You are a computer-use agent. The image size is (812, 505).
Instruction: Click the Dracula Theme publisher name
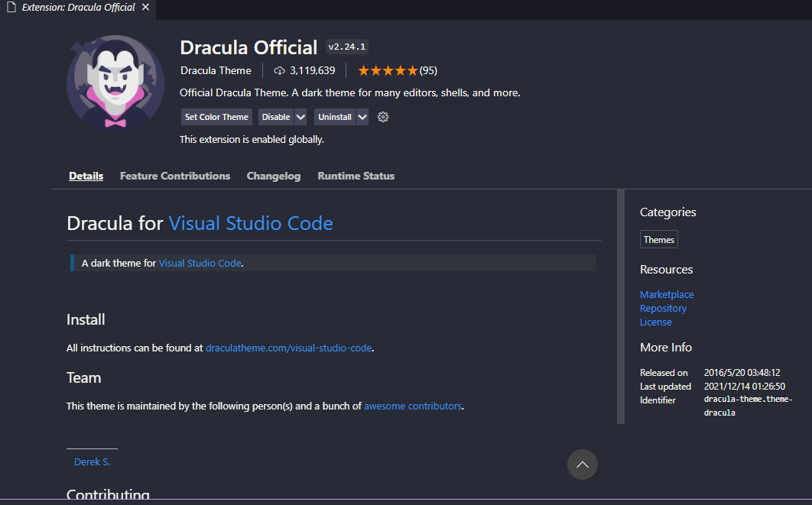point(216,70)
